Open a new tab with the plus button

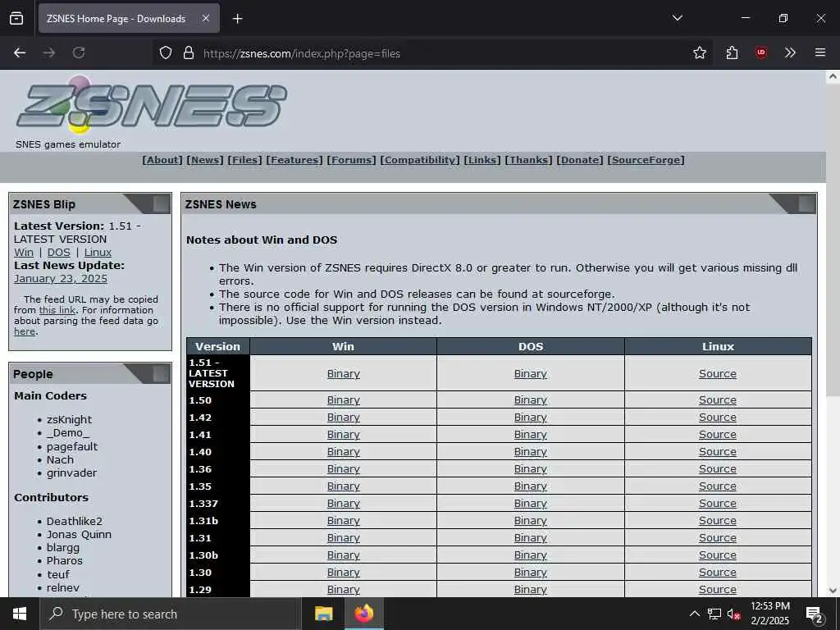(237, 19)
